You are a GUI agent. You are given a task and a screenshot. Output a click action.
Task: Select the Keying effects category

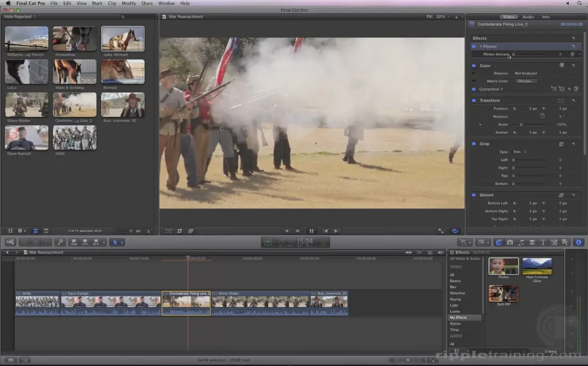[455, 299]
